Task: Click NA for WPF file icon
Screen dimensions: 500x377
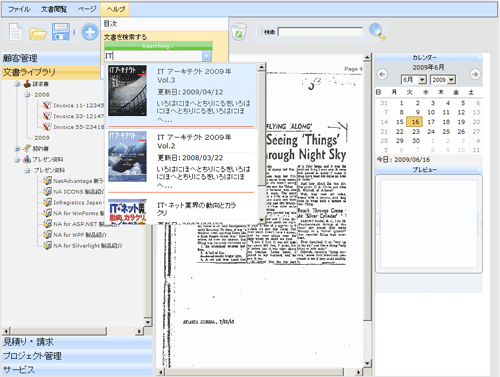Action: [47, 235]
